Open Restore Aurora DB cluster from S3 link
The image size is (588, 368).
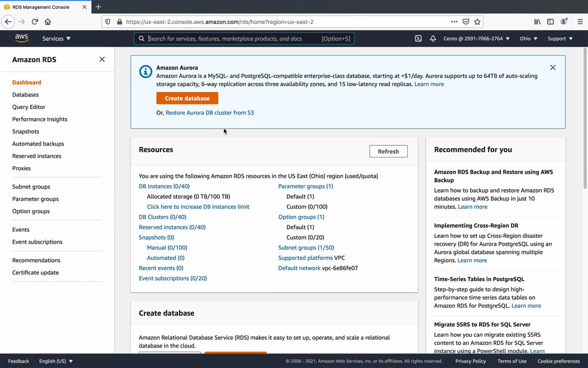[x=209, y=112]
